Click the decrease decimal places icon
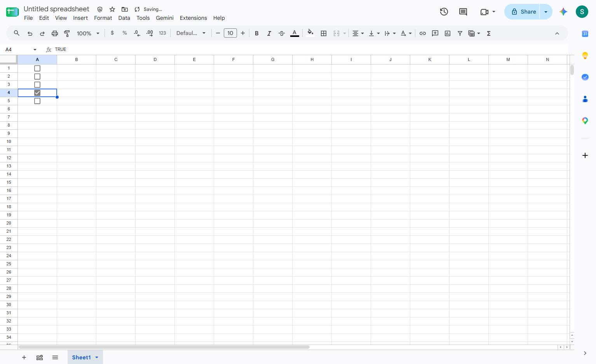Screen dimensions: 596x364 click(x=137, y=33)
